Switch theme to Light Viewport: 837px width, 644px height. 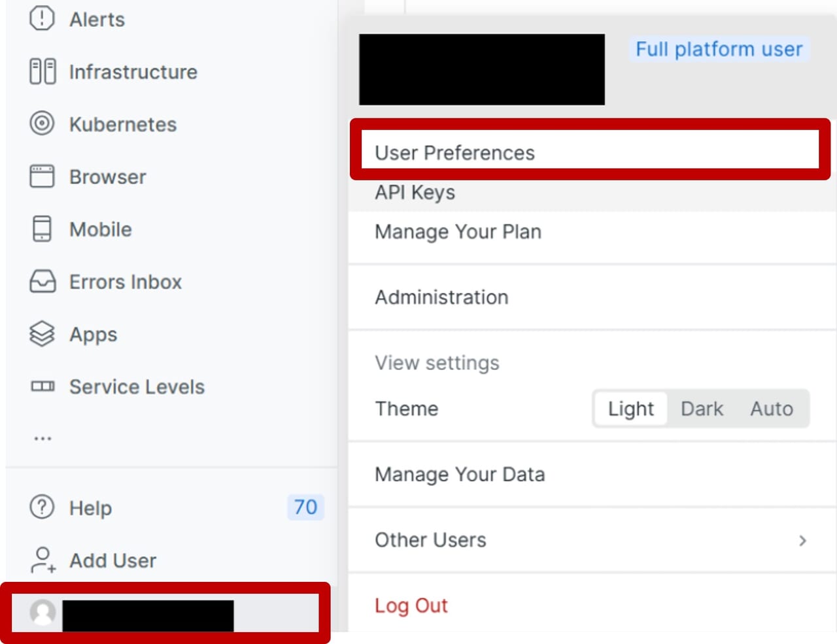(630, 409)
